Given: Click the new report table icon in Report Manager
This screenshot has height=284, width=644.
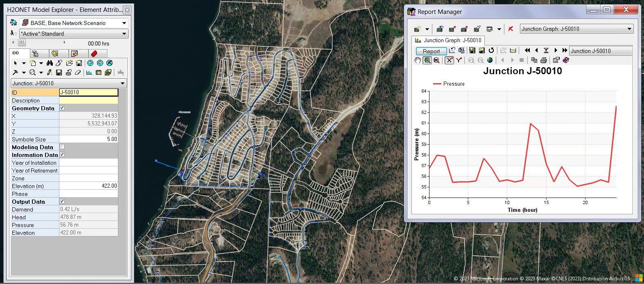Looking at the screenshot, I should click(417, 29).
